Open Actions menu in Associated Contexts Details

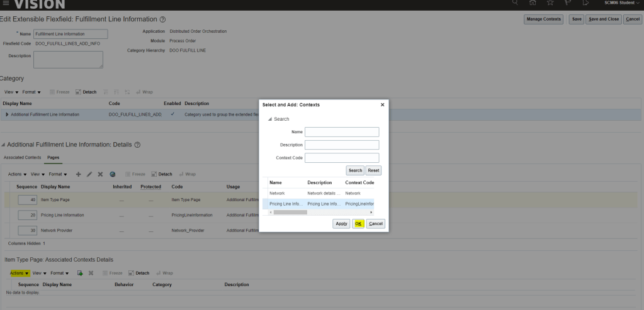pos(20,273)
